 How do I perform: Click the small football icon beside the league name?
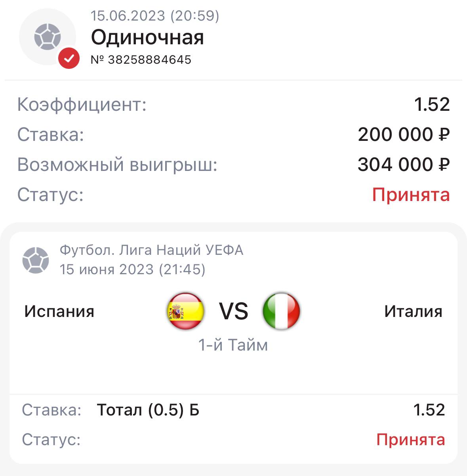point(36,260)
